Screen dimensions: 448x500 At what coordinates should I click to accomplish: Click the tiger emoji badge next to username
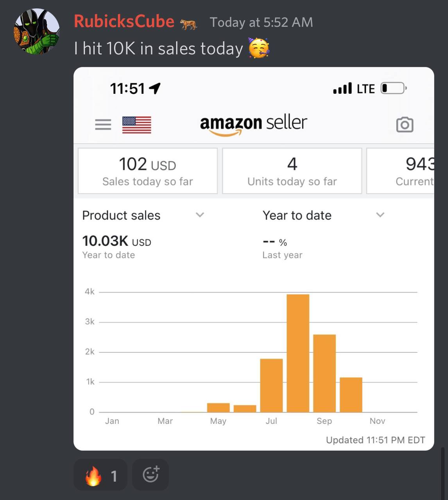(x=188, y=24)
